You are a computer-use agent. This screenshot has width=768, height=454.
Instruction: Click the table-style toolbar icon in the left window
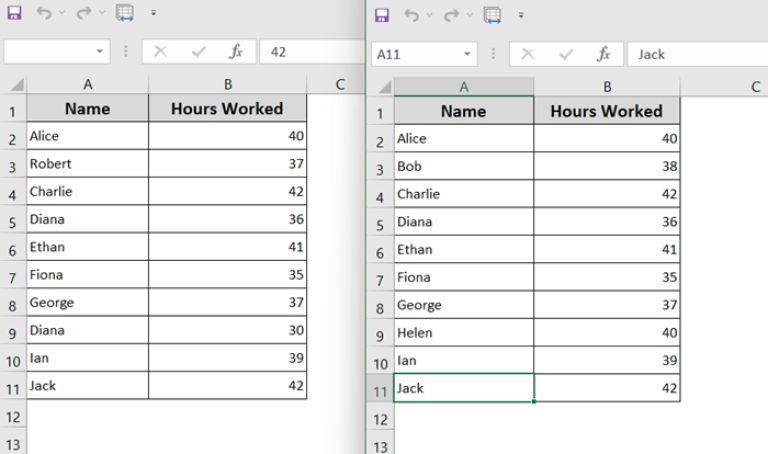pos(124,13)
